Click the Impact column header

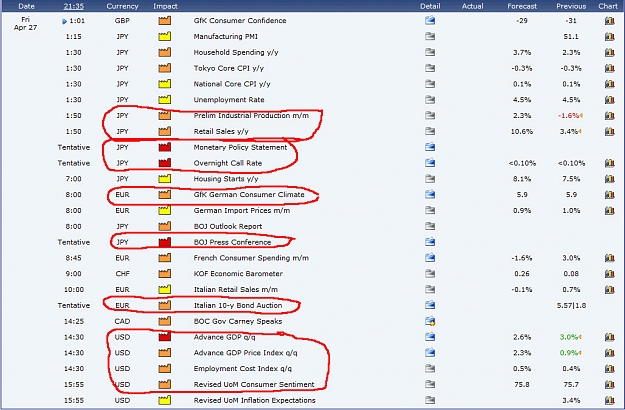(165, 6)
